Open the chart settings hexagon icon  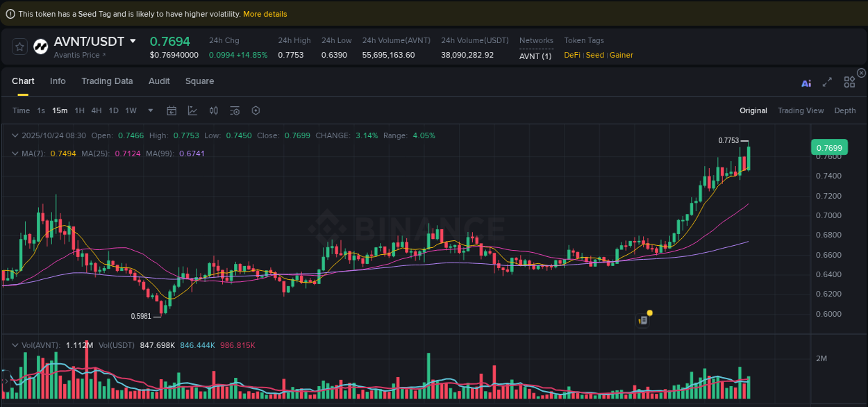click(256, 110)
